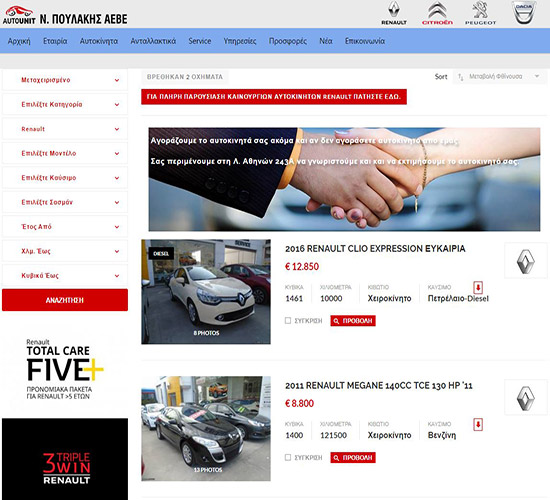Viewport: 550px width, 500px height.
Task: Open the Αυτοκίνητα menu item
Action: pyautogui.click(x=99, y=41)
